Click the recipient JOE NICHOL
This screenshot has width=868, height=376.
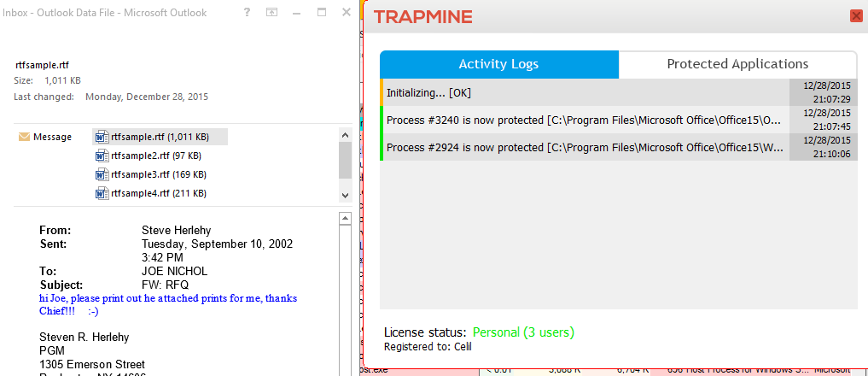174,272
